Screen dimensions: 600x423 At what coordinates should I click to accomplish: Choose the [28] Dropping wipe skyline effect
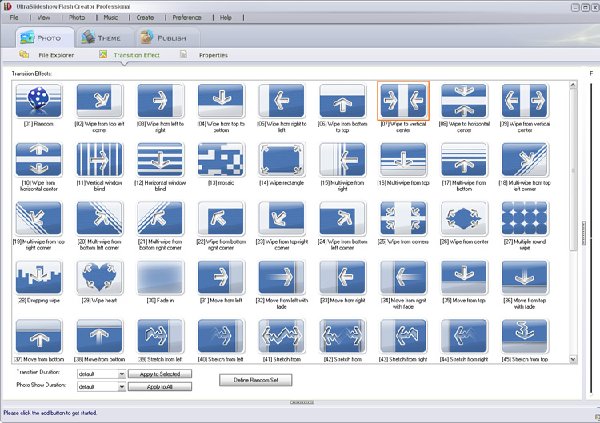39,277
